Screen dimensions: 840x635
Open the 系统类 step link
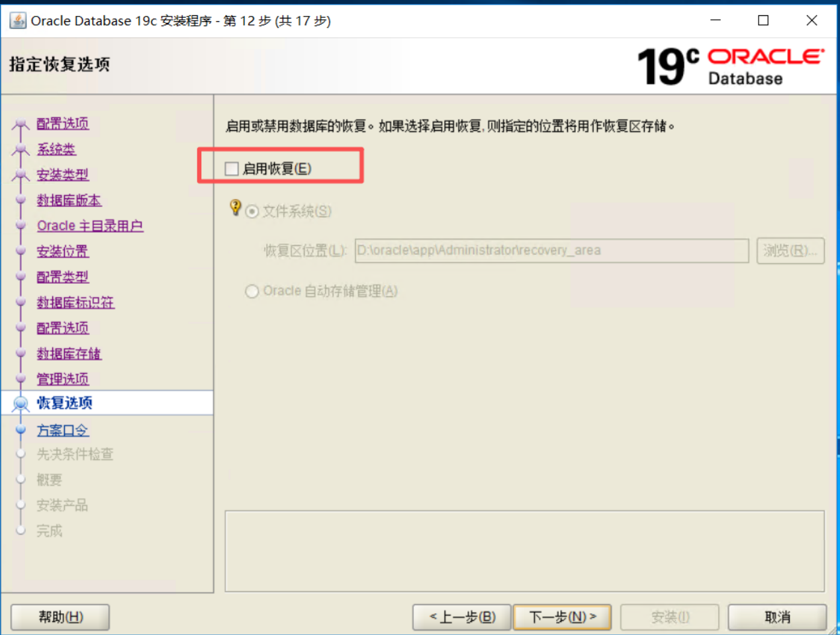(56, 149)
